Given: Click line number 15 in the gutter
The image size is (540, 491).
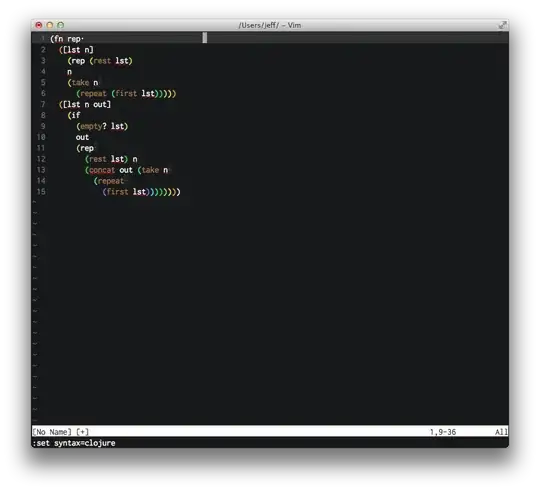Looking at the screenshot, I should pyautogui.click(x=41, y=192).
